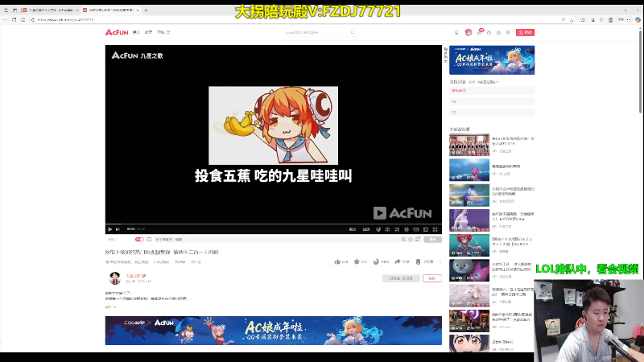Like the video with thumbs-up icon
The image size is (644, 362).
pos(337,261)
